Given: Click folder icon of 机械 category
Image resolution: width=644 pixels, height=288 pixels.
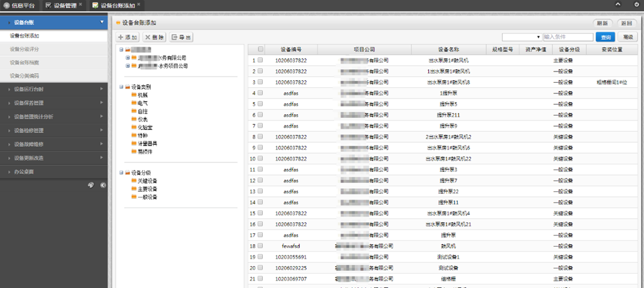Looking at the screenshot, I should click(x=134, y=95).
